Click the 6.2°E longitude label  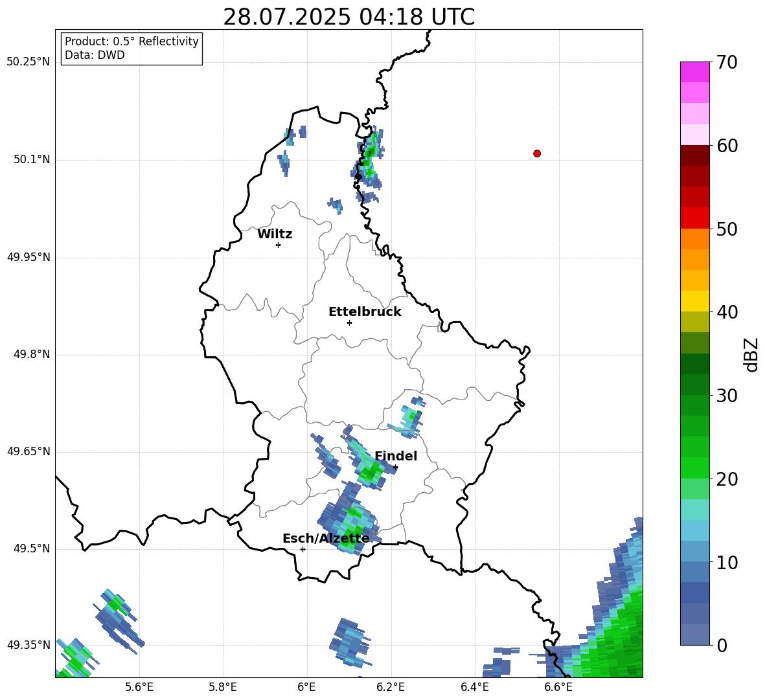(391, 687)
